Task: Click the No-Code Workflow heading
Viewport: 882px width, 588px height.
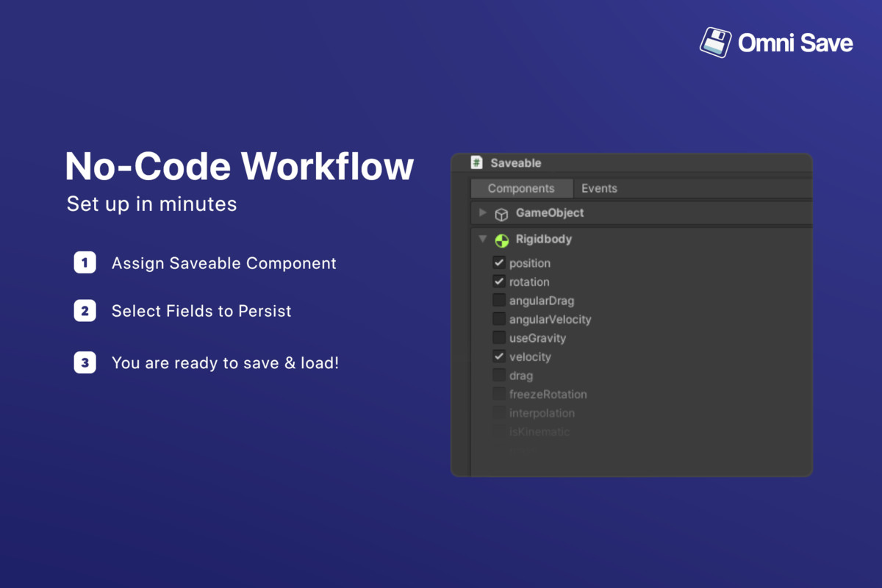Action: [x=240, y=167]
